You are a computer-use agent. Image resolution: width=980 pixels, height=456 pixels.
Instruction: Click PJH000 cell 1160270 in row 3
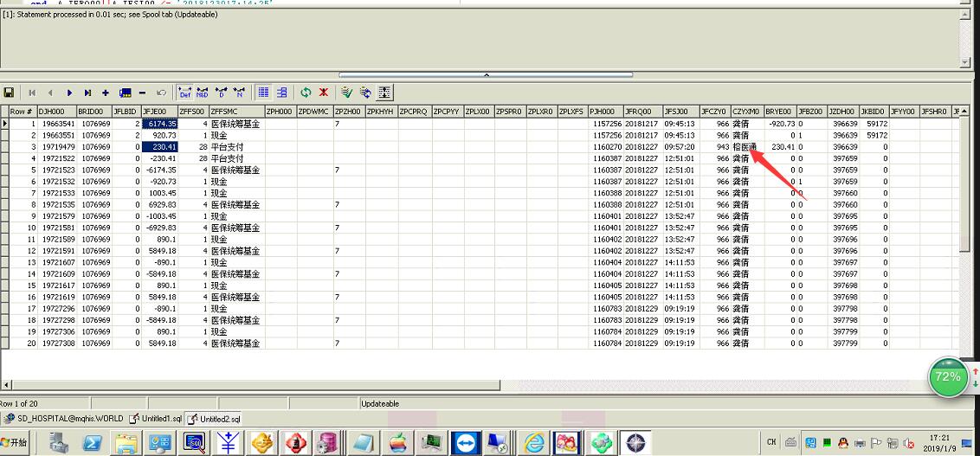pyautogui.click(x=606, y=147)
